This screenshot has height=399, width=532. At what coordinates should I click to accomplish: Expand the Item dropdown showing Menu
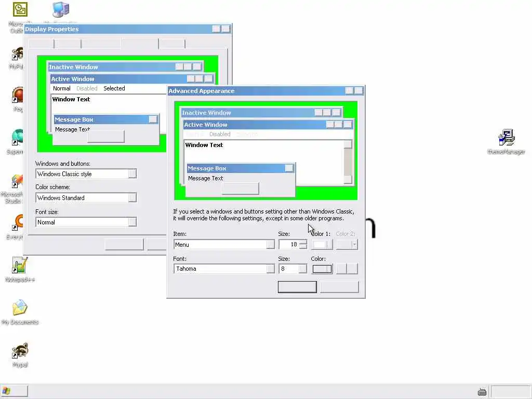coord(270,245)
